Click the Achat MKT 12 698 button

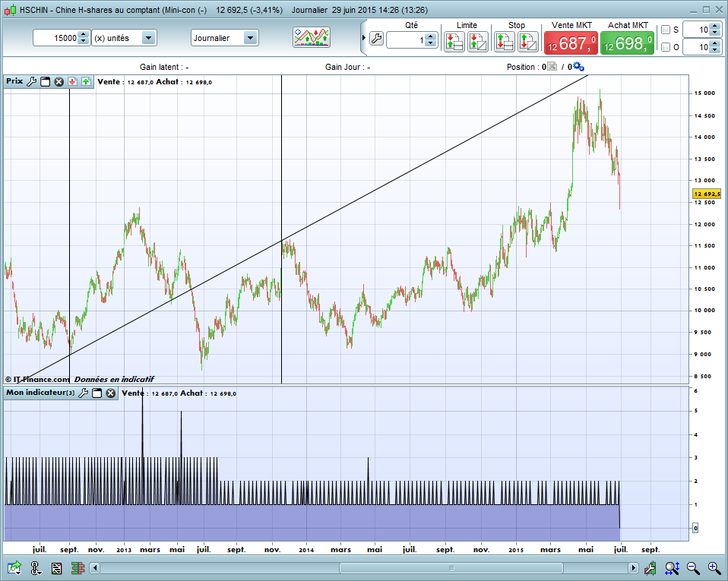627,43
